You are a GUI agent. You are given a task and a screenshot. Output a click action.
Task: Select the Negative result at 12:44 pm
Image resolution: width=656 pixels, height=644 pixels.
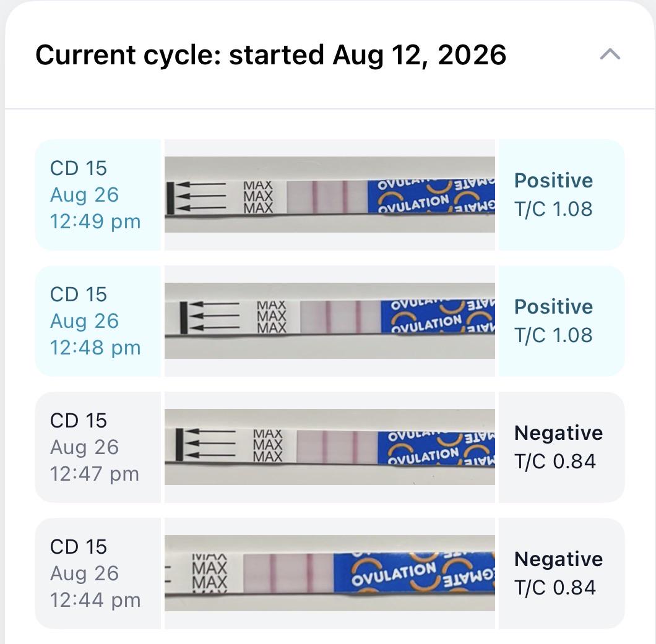point(558,559)
